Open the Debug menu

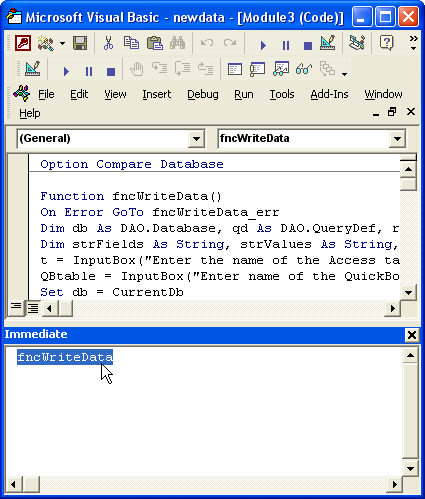point(203,95)
